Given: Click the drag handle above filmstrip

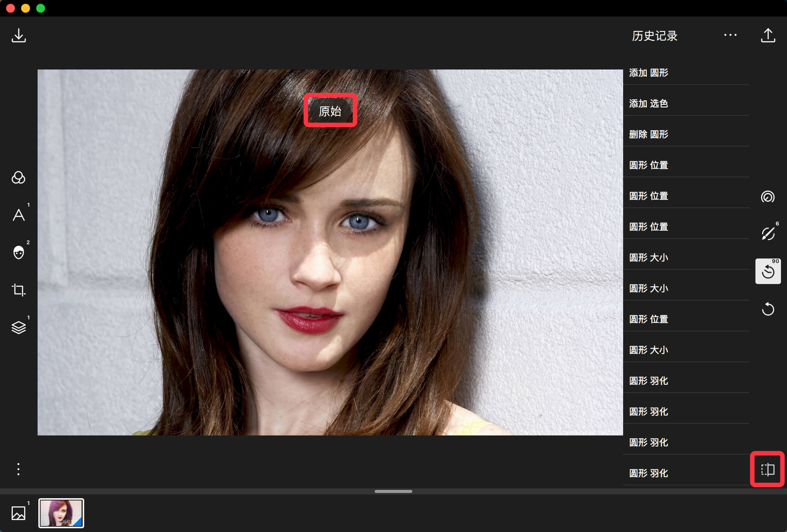Looking at the screenshot, I should pos(393,491).
